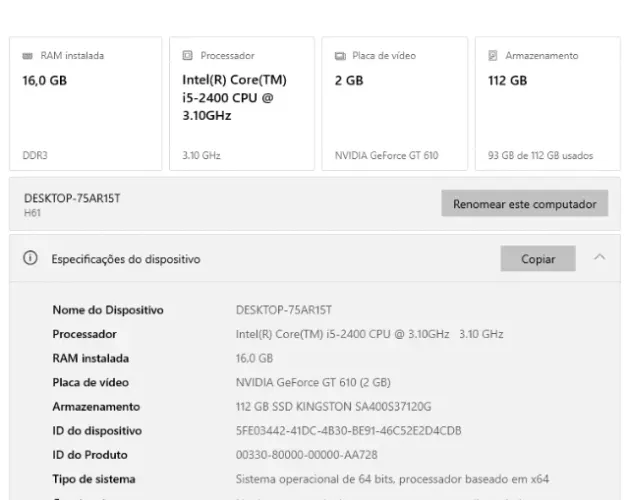Image resolution: width=629 pixels, height=500 pixels.
Task: Copy device specifications with Copiar button
Action: tap(538, 259)
